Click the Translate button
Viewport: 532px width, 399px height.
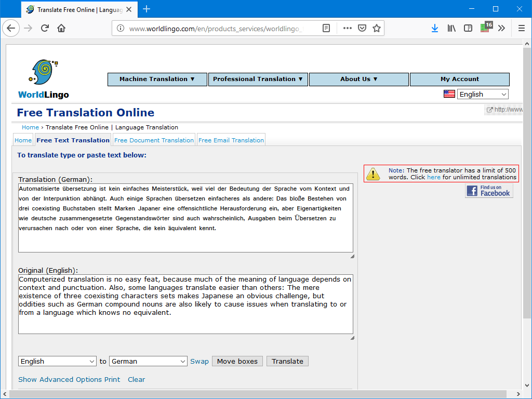287,361
